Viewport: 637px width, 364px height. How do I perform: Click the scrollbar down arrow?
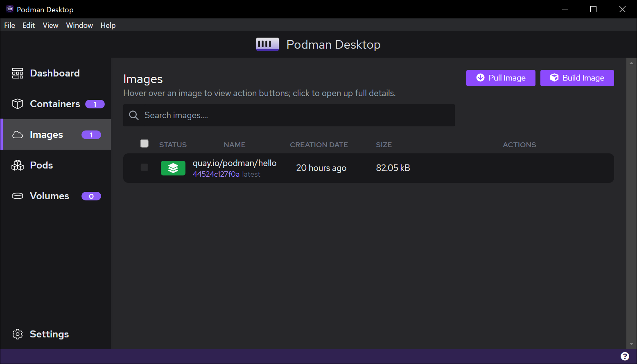631,344
